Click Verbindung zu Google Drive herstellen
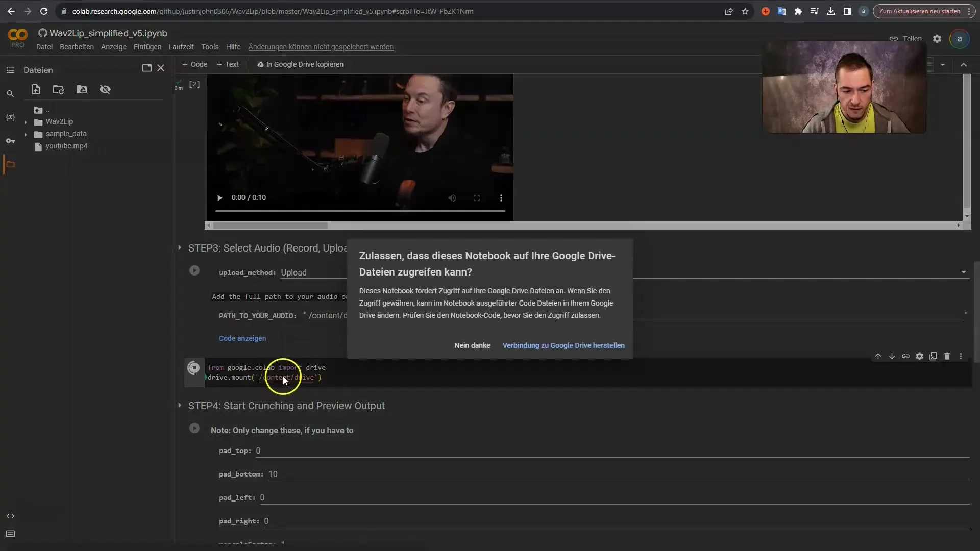Image resolution: width=980 pixels, height=551 pixels. (563, 345)
